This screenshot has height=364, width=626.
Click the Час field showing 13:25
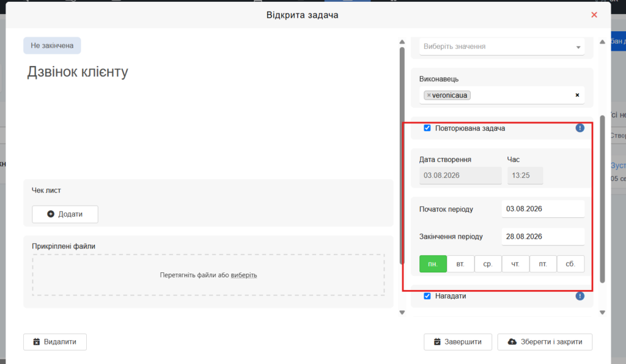[525, 175]
